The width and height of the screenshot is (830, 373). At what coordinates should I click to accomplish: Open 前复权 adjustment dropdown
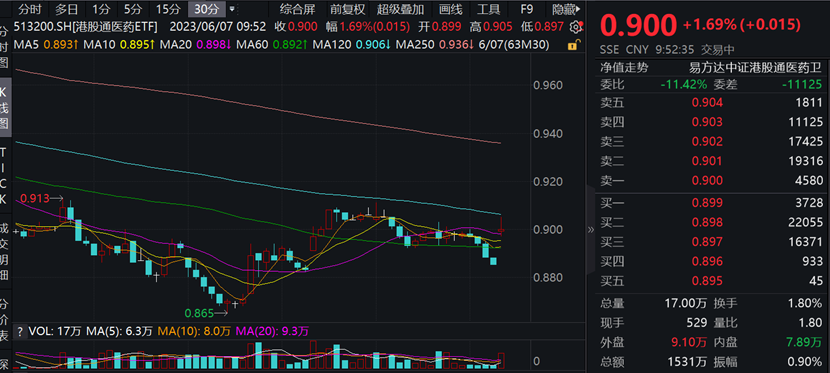(347, 9)
